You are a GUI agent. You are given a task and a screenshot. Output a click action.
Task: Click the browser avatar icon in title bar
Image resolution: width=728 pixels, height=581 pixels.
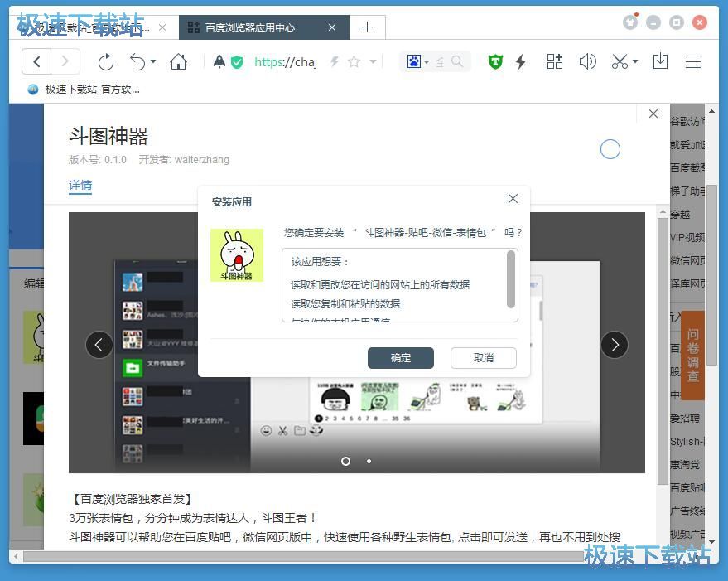click(x=630, y=22)
